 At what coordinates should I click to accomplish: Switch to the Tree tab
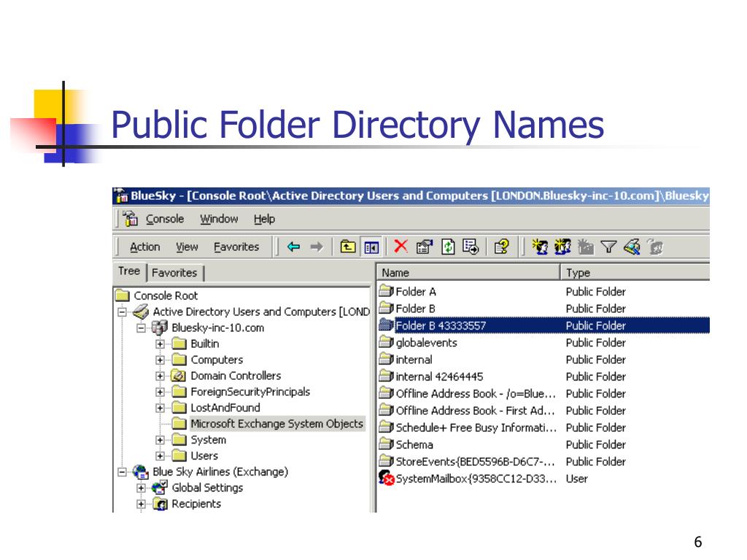129,271
